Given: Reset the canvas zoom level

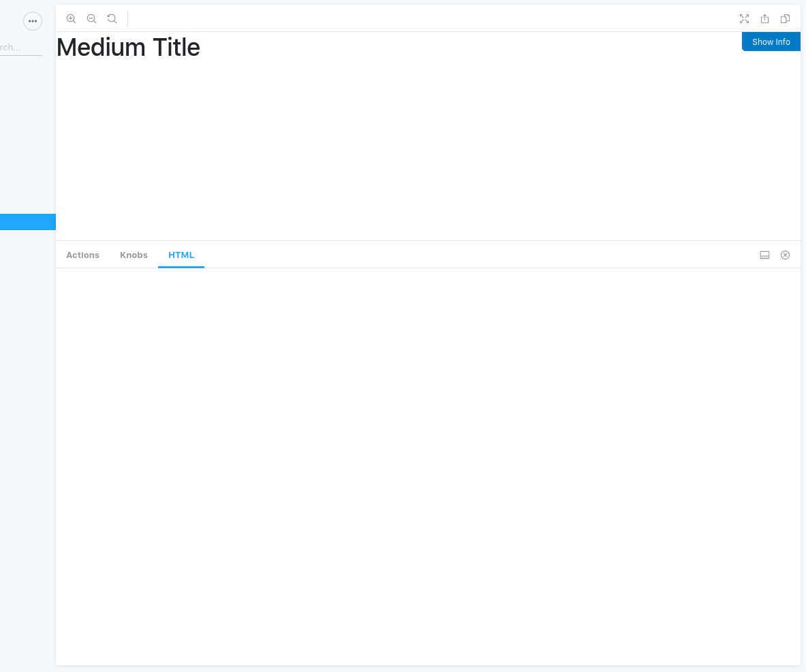Looking at the screenshot, I should click(112, 18).
